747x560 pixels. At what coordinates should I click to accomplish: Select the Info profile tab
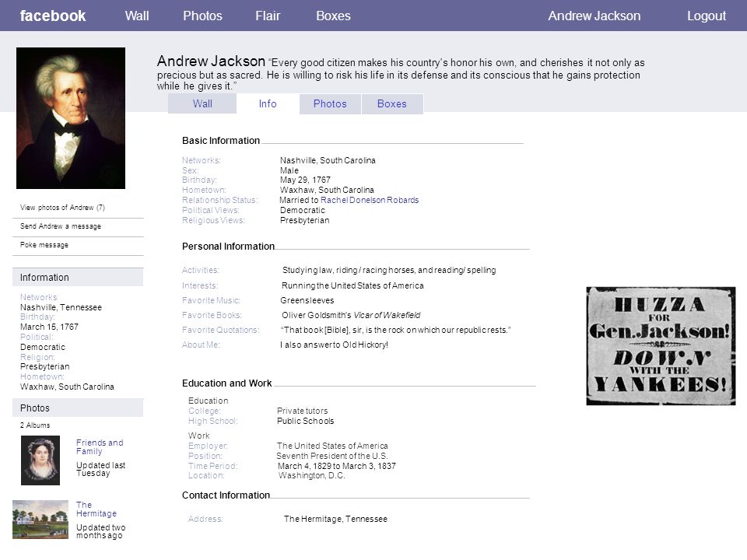point(268,103)
